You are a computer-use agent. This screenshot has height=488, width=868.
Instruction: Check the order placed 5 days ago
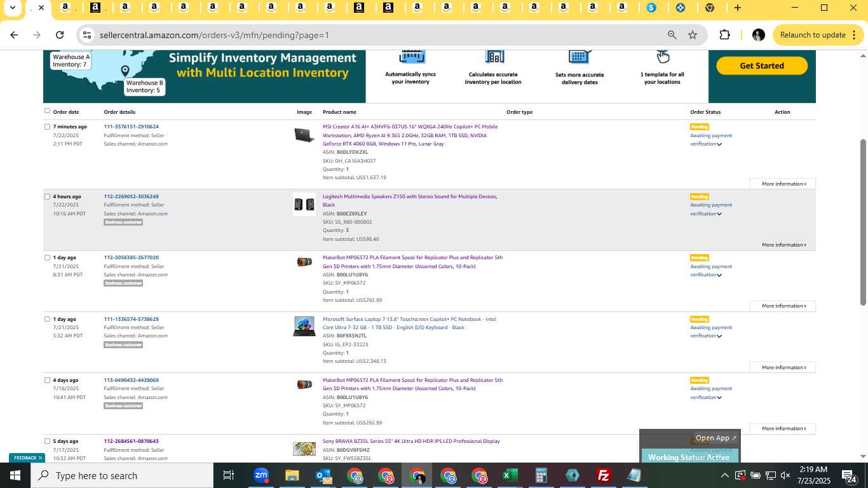point(47,441)
